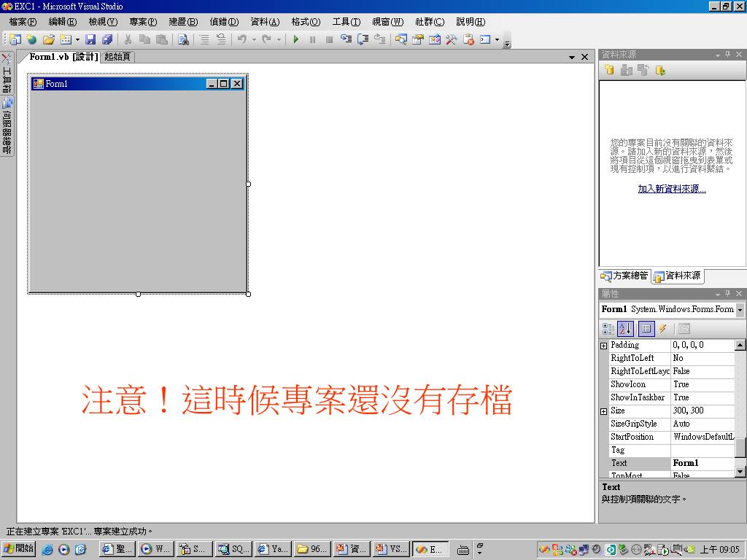747x560 pixels.
Task: Click the Properties list scroll down arrow
Action: click(740, 472)
